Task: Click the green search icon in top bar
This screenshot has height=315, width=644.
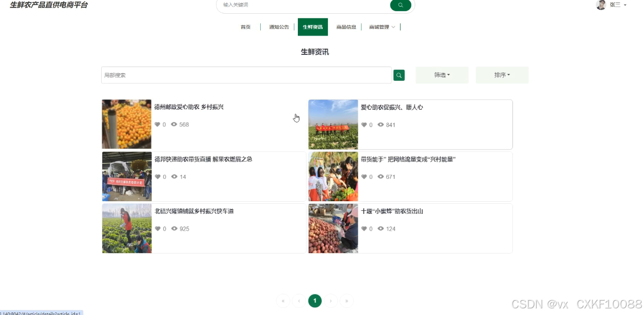Action: click(401, 5)
